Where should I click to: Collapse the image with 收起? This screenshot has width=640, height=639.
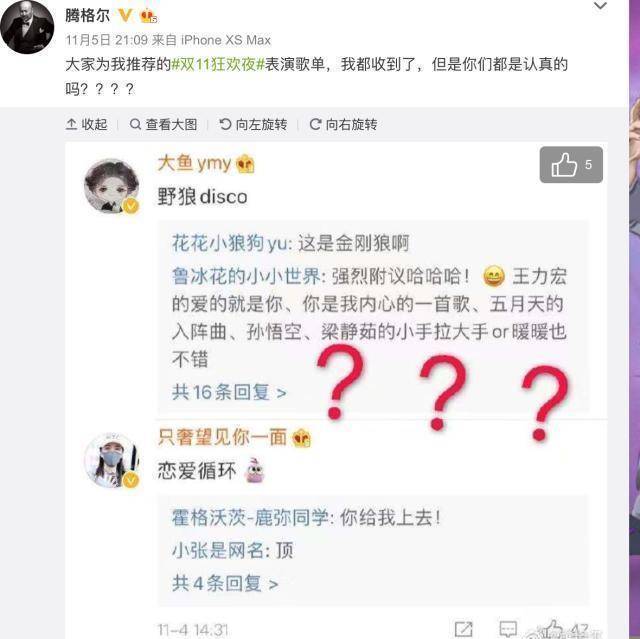[x=86, y=124]
